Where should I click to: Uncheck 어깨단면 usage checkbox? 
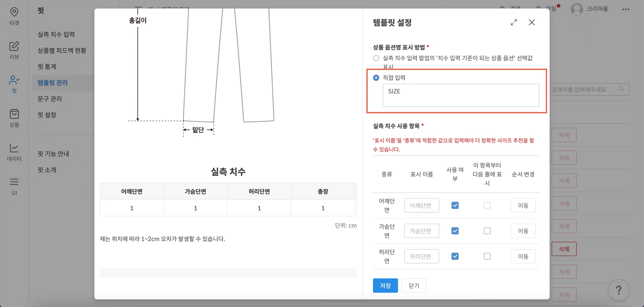coord(455,206)
